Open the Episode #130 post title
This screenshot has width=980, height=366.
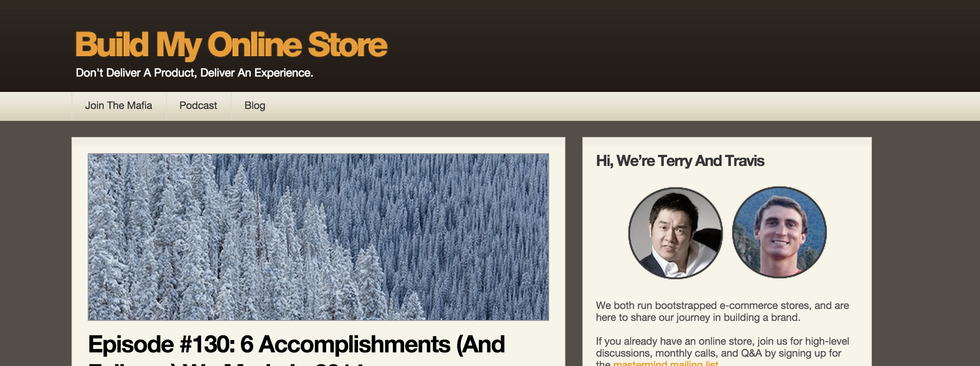[296, 349]
